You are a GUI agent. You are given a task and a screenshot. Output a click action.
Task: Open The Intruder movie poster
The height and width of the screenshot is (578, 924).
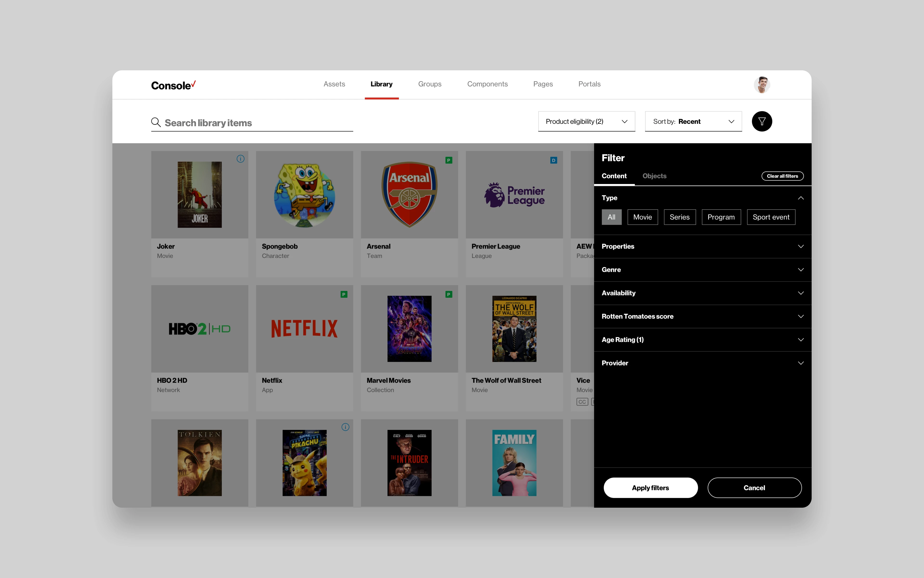pos(409,463)
